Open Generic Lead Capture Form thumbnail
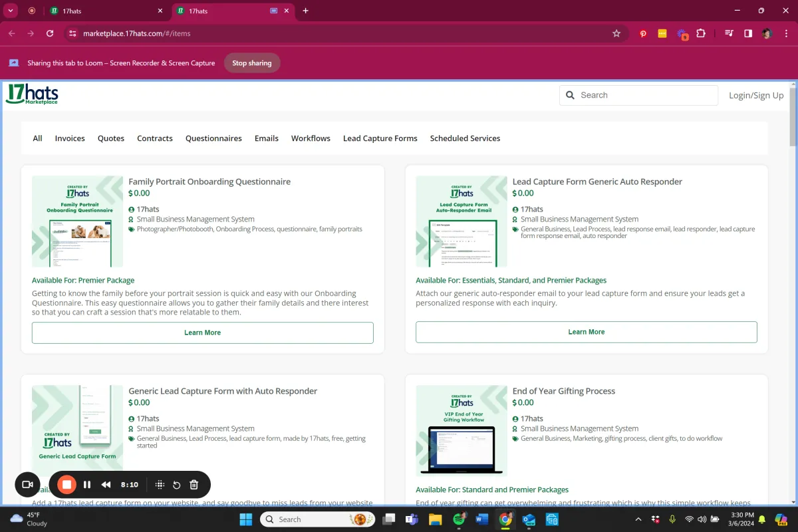 click(78, 431)
